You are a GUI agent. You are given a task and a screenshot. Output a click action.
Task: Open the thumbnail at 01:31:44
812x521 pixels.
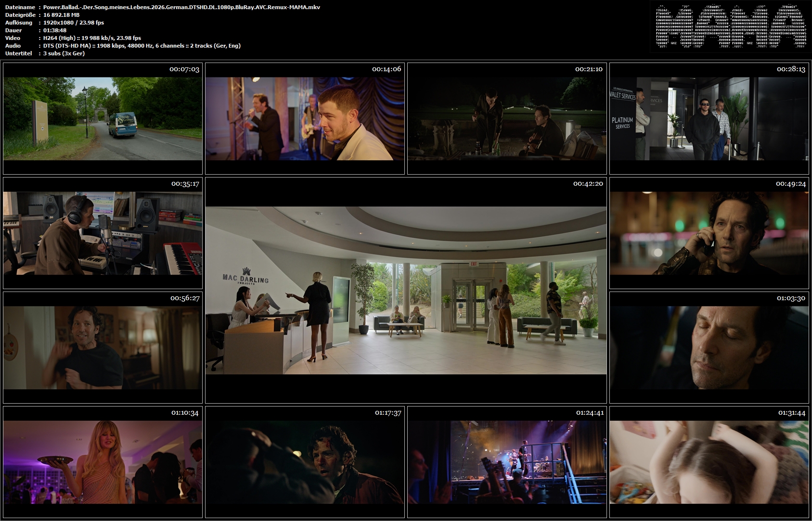click(709, 462)
